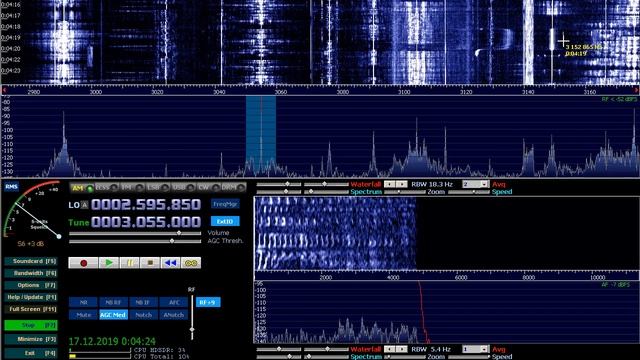Select LSB demodulation mode
Screen dimensions: 640x360
(158, 188)
